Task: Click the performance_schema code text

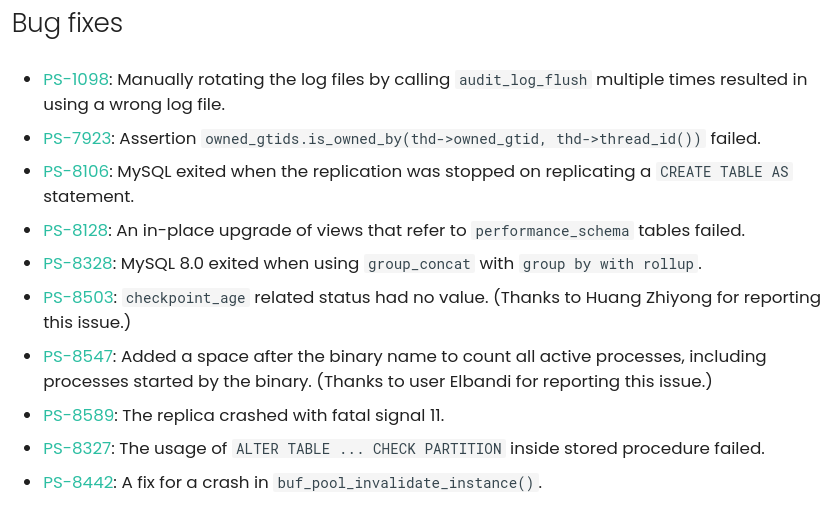Action: [552, 231]
